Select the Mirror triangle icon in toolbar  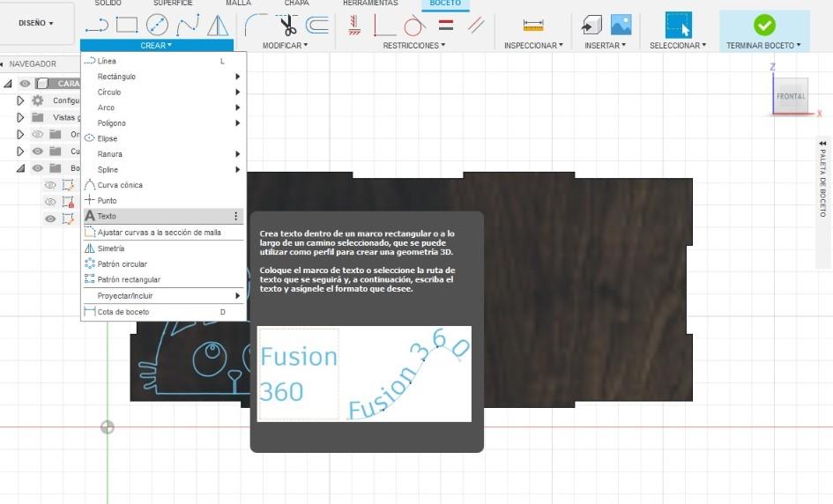(218, 25)
